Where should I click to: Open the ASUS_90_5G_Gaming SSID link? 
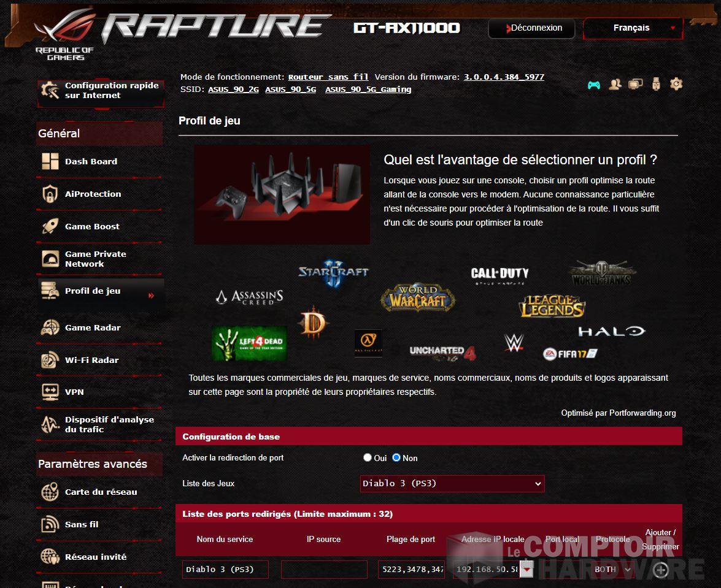coord(368,90)
